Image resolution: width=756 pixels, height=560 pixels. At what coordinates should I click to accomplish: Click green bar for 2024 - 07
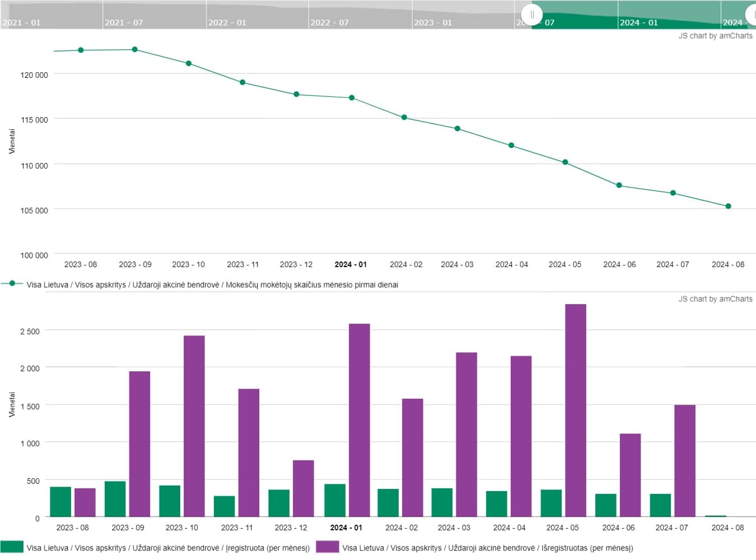click(x=660, y=505)
